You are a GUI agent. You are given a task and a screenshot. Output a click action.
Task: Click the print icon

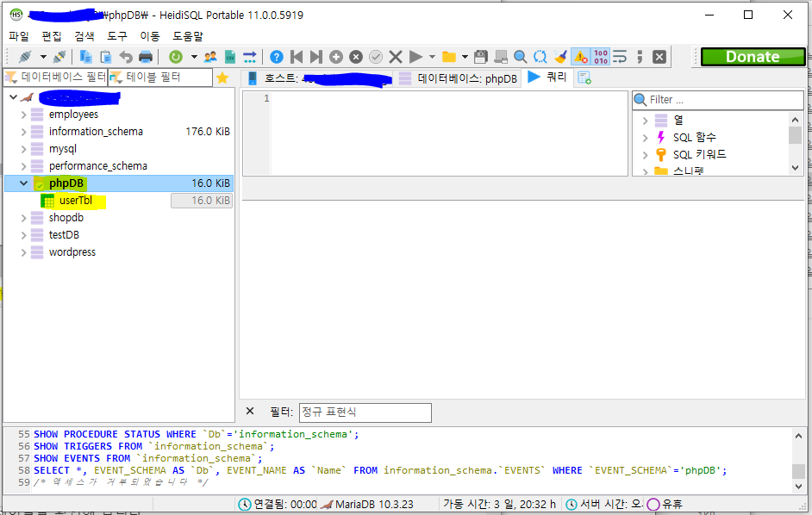point(146,57)
